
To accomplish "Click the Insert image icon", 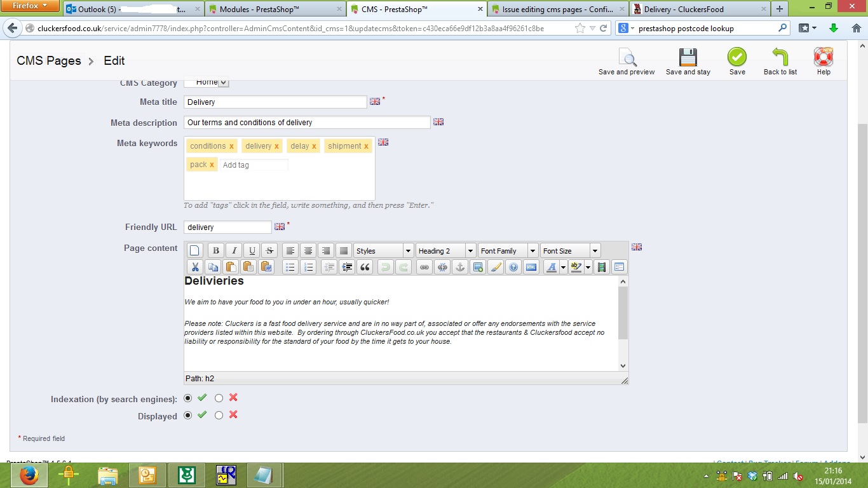I will [478, 268].
